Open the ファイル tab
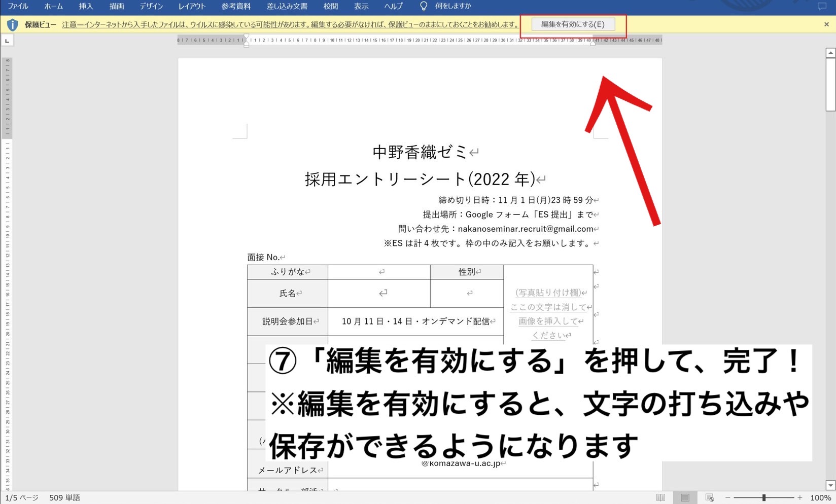Screen dimensions: 836x504 [18, 6]
